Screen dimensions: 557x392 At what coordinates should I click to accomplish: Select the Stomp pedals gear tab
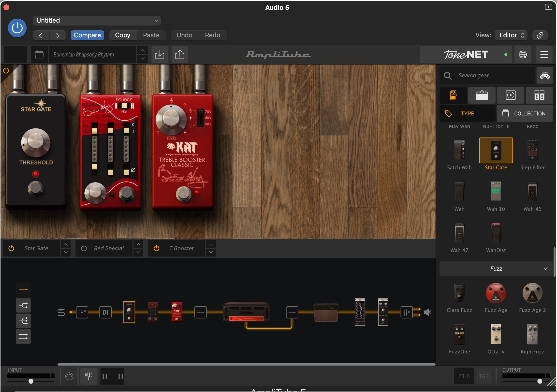[x=453, y=95]
